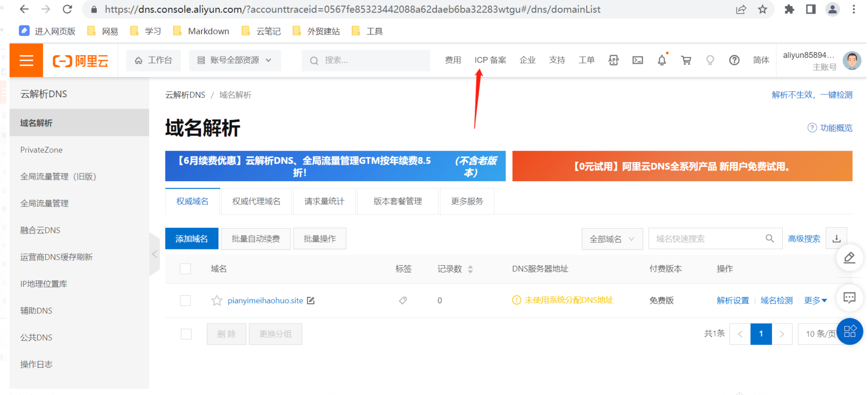Screen dimensions: 868x395
Task: Open the hamburger menu in header
Action: coord(26,60)
